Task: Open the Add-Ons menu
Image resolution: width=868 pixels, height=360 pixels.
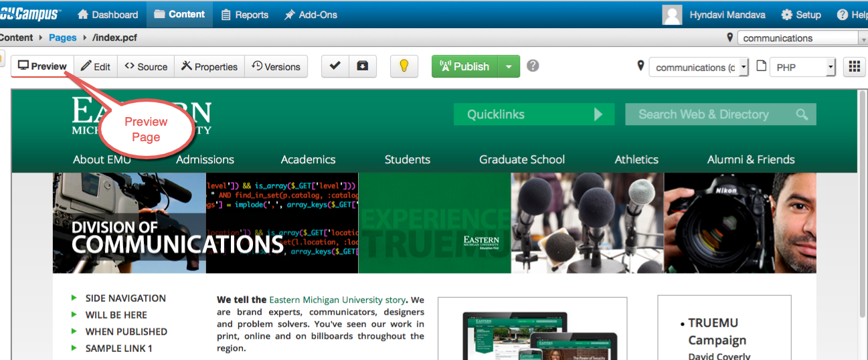Action: [x=311, y=14]
